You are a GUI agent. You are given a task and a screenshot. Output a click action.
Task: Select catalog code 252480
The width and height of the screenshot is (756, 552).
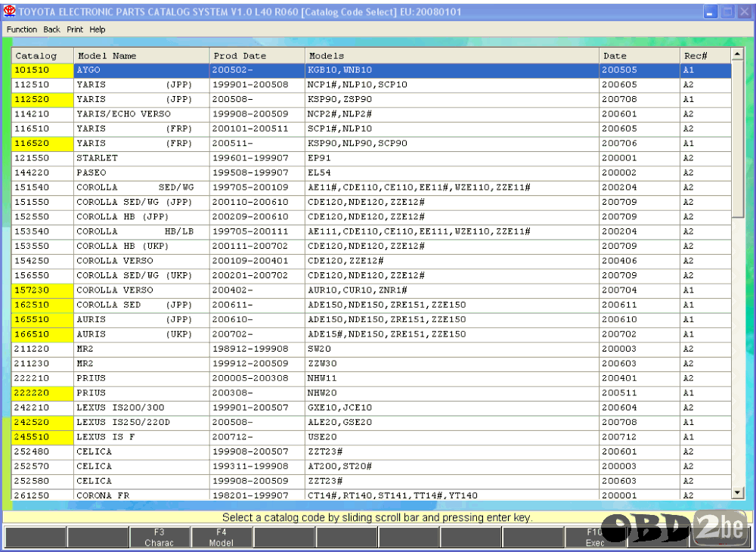click(43, 451)
